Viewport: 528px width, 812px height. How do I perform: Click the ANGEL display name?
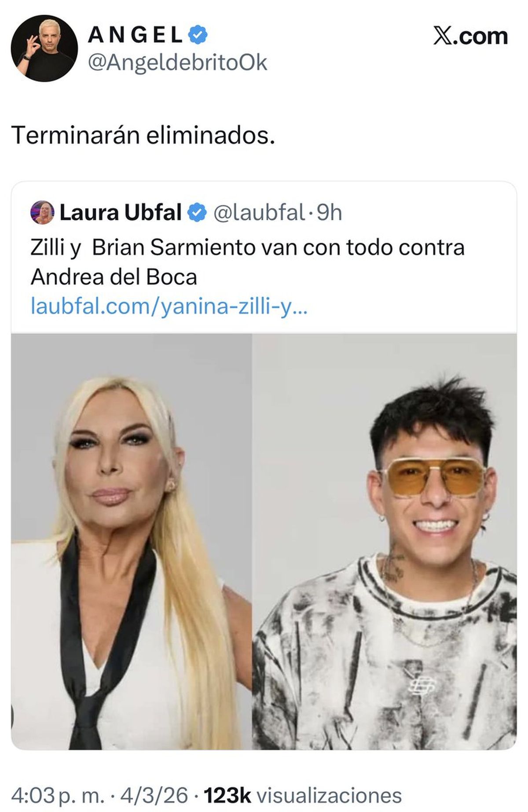(x=135, y=35)
